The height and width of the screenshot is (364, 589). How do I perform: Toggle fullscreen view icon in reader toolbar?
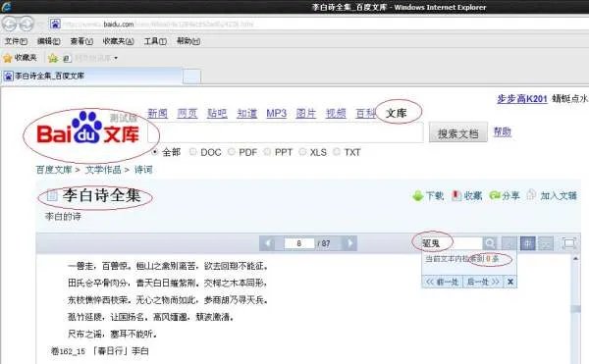(x=568, y=243)
